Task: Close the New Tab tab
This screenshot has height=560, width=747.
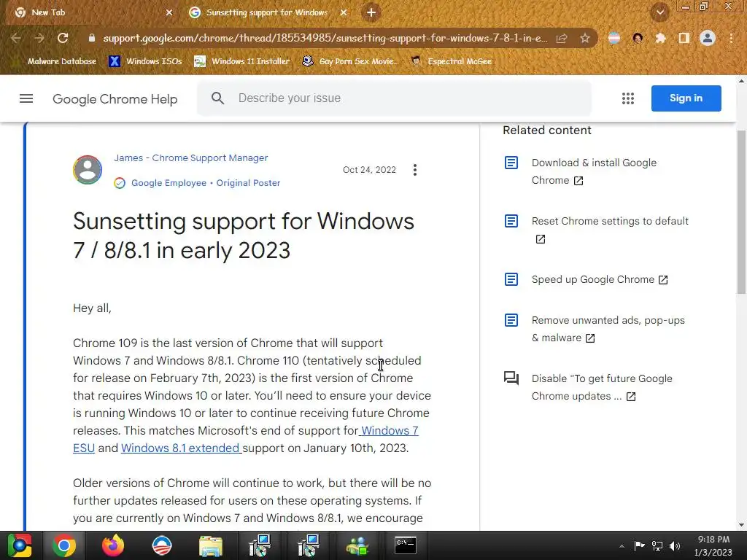Action: [x=169, y=13]
